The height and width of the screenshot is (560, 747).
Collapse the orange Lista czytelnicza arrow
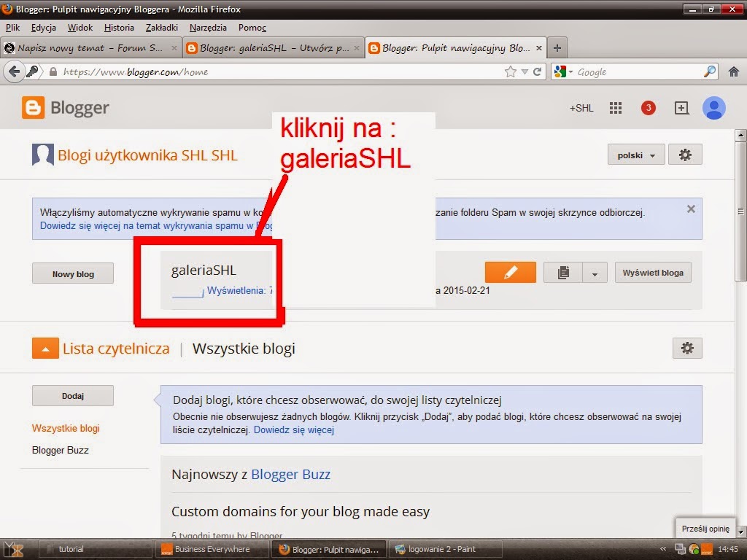coord(45,349)
